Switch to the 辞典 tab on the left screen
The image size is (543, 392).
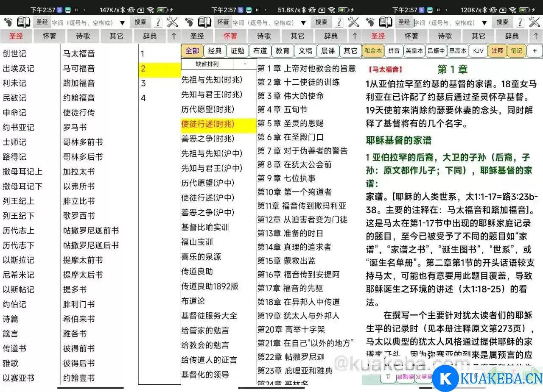click(150, 36)
